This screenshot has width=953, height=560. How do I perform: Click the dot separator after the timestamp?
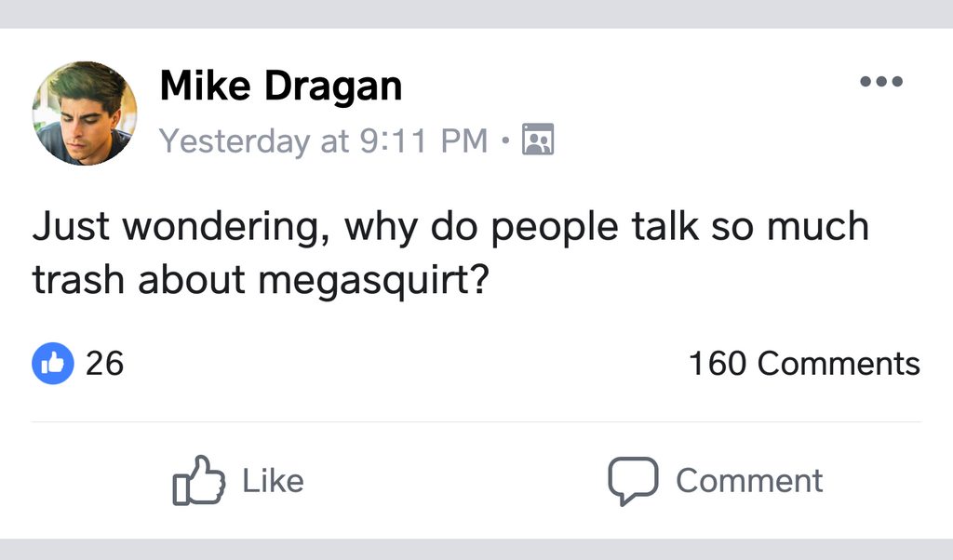click(x=504, y=141)
